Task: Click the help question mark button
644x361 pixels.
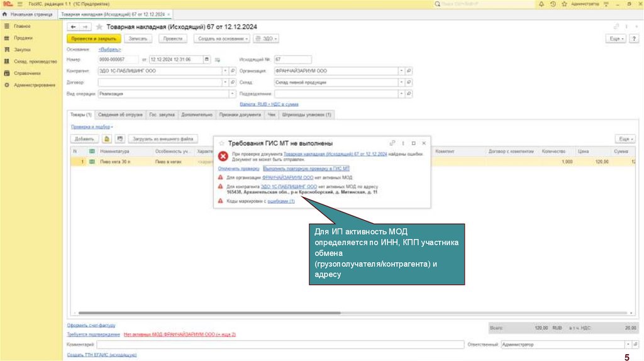Action: [x=634, y=38]
